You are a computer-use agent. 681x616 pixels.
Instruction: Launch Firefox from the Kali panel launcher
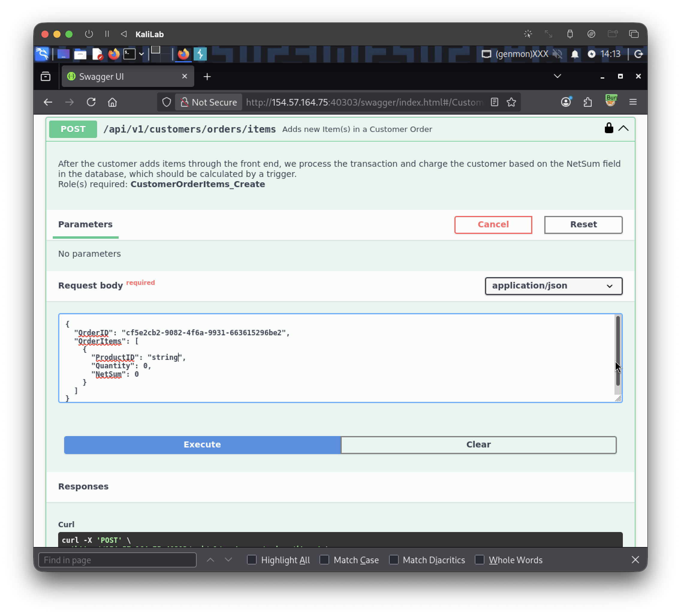tap(114, 54)
